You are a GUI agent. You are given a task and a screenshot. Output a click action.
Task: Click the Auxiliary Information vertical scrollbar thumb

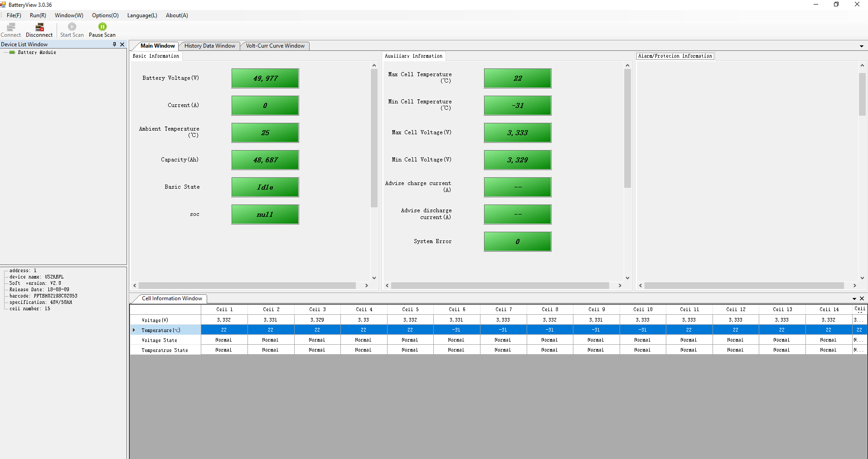[627, 128]
